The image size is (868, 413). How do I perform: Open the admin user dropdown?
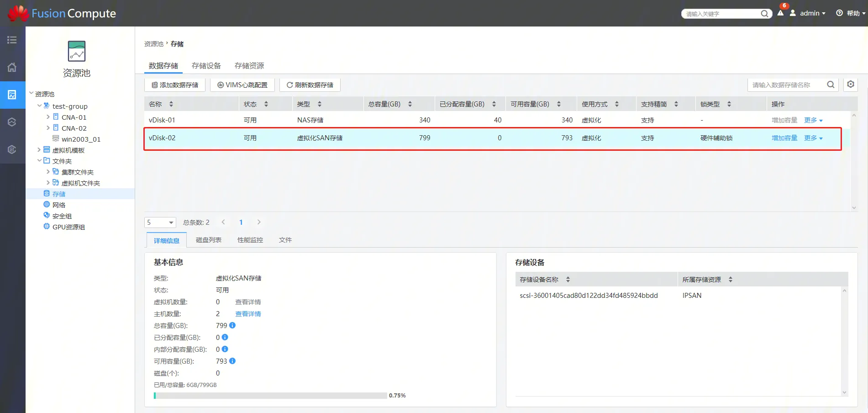pos(808,13)
